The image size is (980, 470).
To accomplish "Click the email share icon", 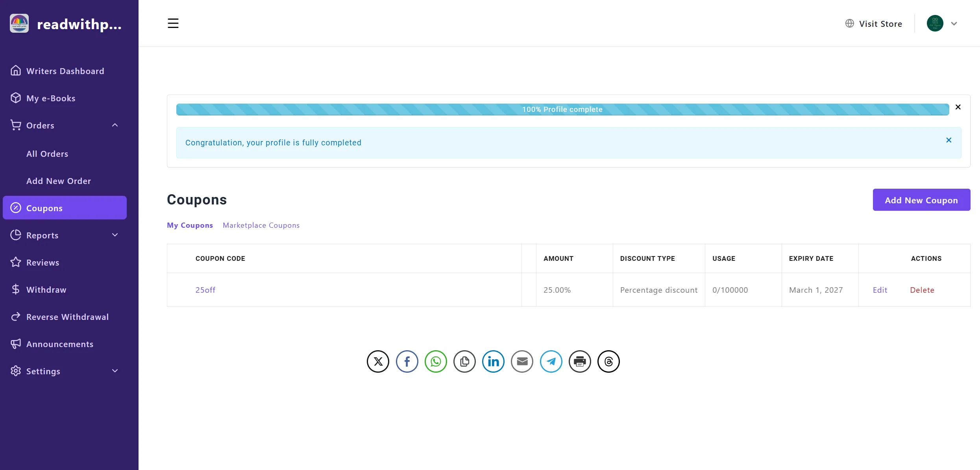I will (522, 361).
